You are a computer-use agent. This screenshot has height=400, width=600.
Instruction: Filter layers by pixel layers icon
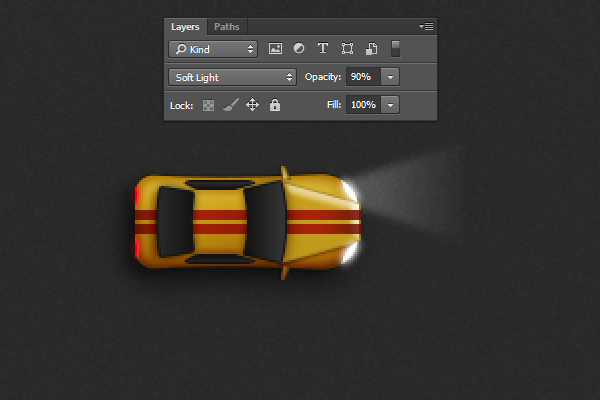click(275, 48)
